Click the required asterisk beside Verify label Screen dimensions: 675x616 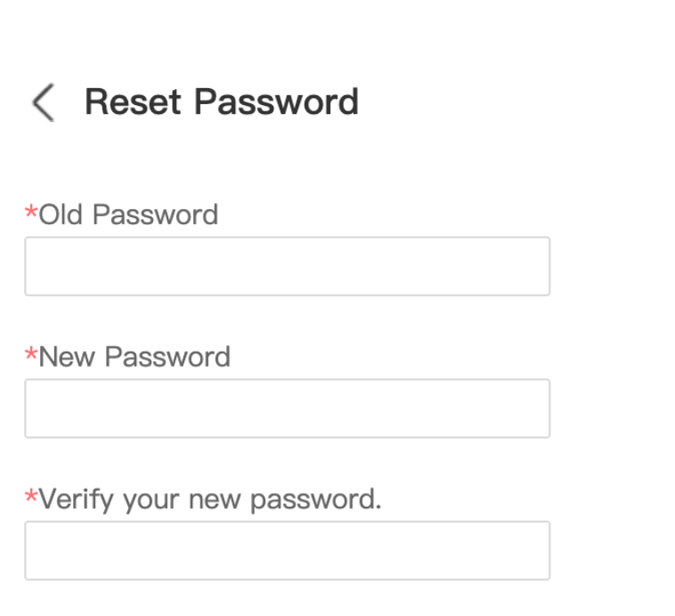(31, 498)
